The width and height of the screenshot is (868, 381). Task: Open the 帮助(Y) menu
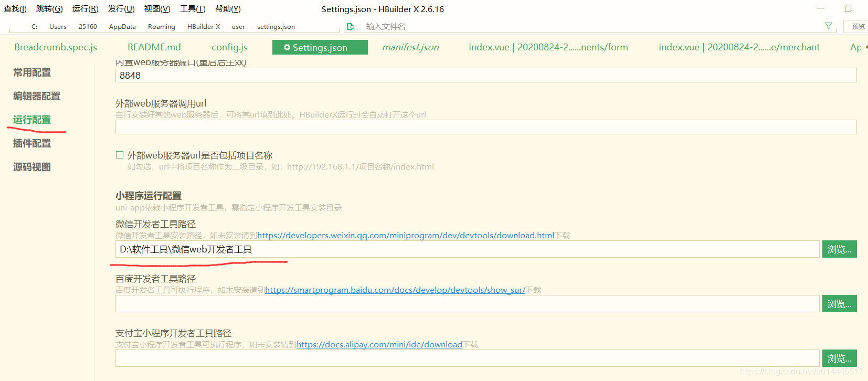[x=228, y=9]
